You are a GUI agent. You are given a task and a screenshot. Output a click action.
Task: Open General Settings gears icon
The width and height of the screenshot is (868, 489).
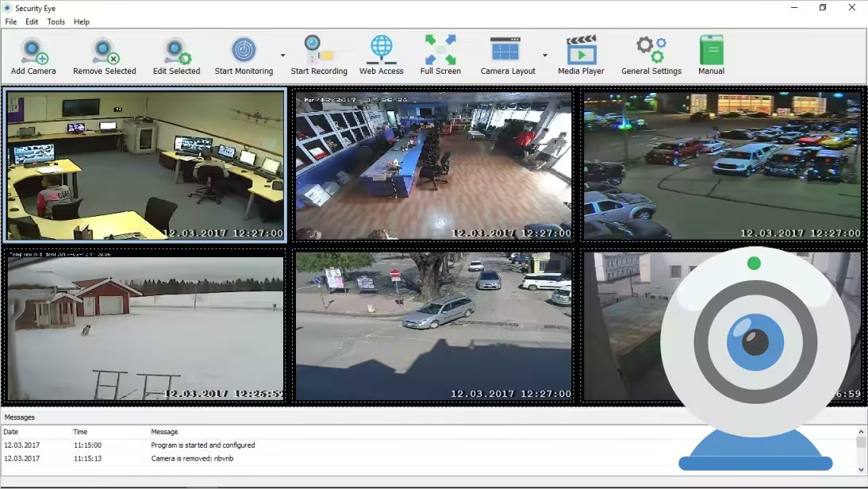651,51
